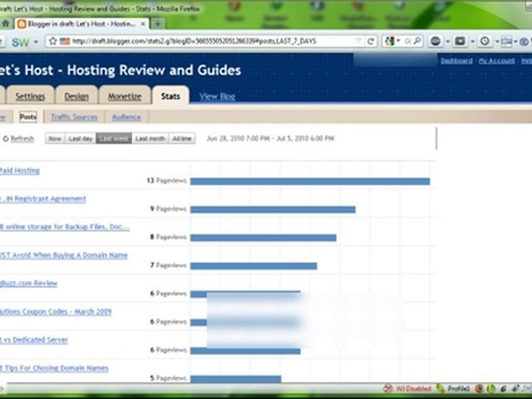Click the black G-shaped status bar icon
This screenshot has height=399, width=532.
(x=503, y=389)
